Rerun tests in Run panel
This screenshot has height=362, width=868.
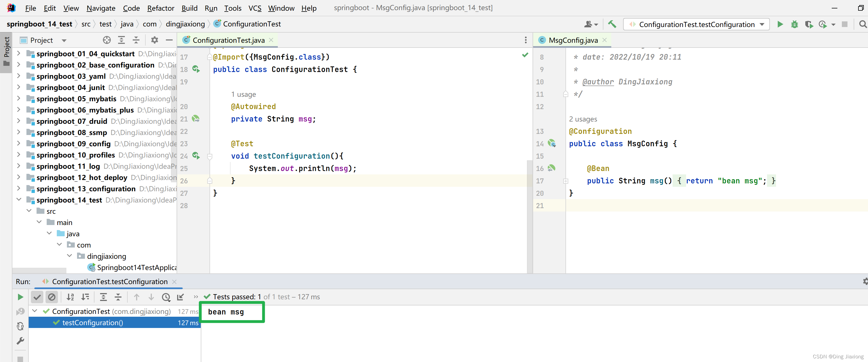click(20, 297)
